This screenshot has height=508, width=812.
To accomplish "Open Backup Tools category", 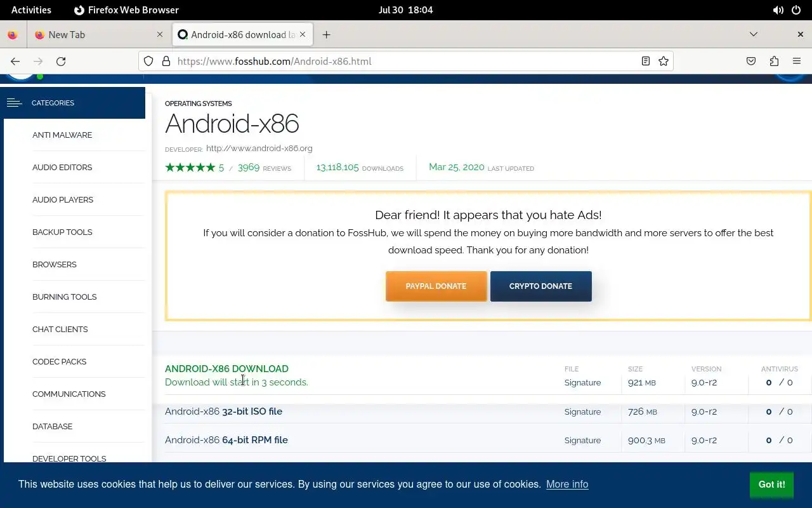I will click(62, 232).
